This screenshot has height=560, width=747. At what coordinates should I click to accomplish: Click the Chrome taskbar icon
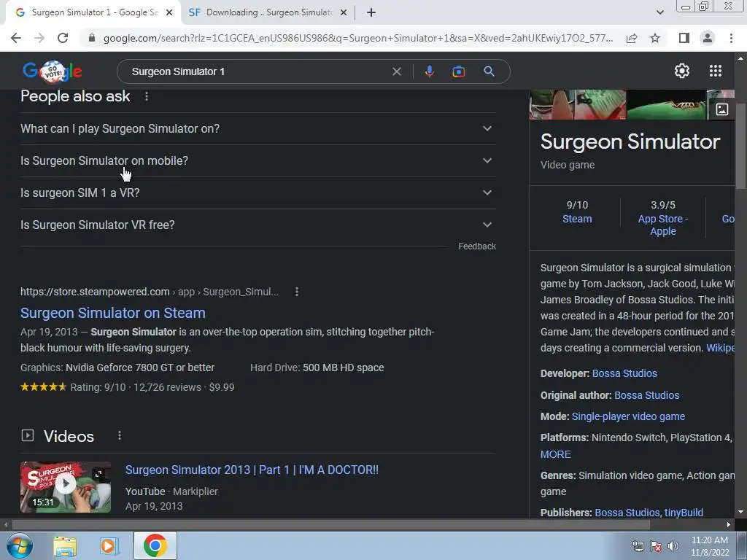155,545
